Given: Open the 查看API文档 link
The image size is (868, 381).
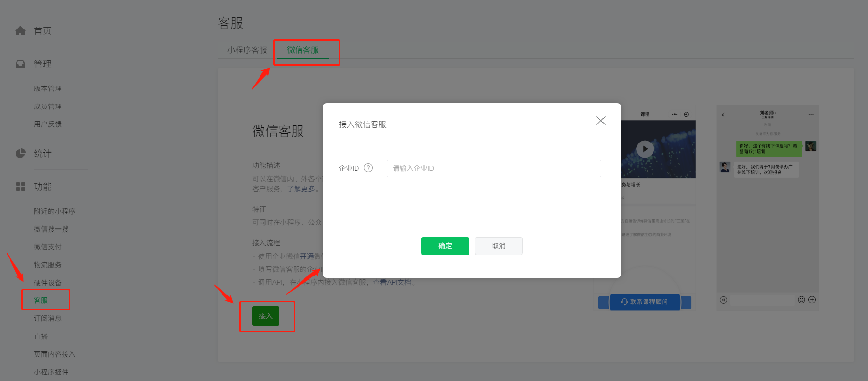Looking at the screenshot, I should (392, 282).
